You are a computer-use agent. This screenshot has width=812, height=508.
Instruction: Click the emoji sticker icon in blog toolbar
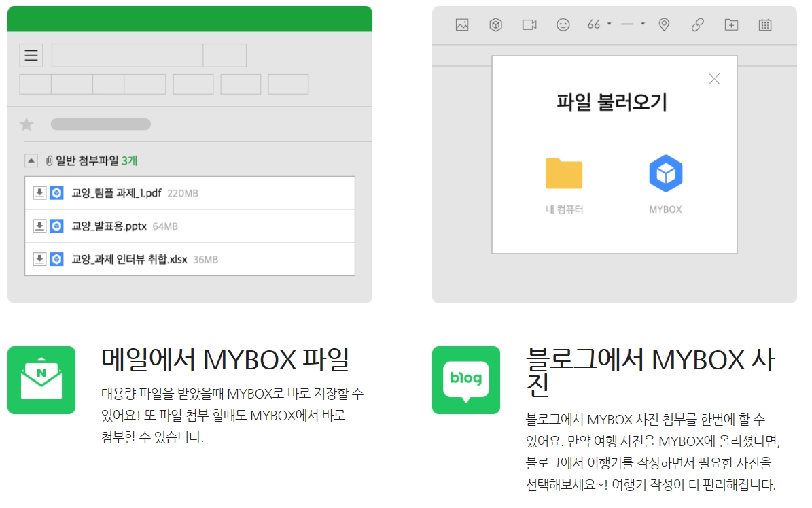pos(563,24)
